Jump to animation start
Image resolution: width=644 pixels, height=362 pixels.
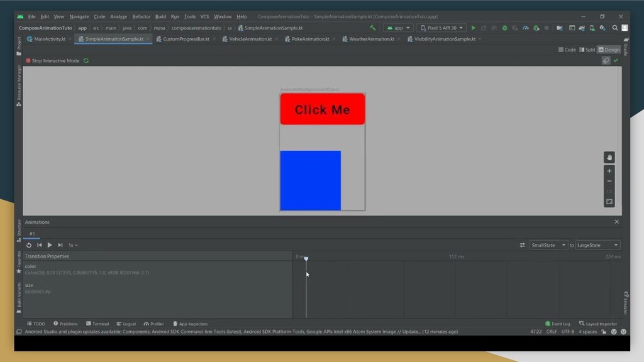40,245
